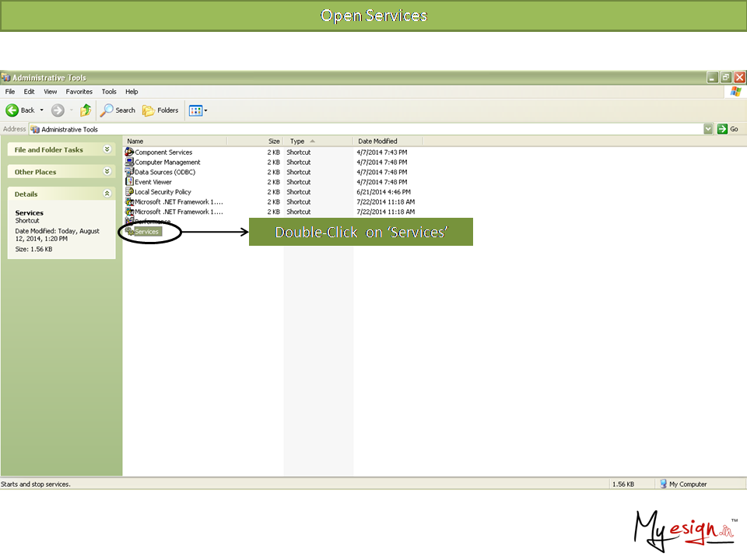747x560 pixels.
Task: Collapse the Details panel
Action: [107, 194]
